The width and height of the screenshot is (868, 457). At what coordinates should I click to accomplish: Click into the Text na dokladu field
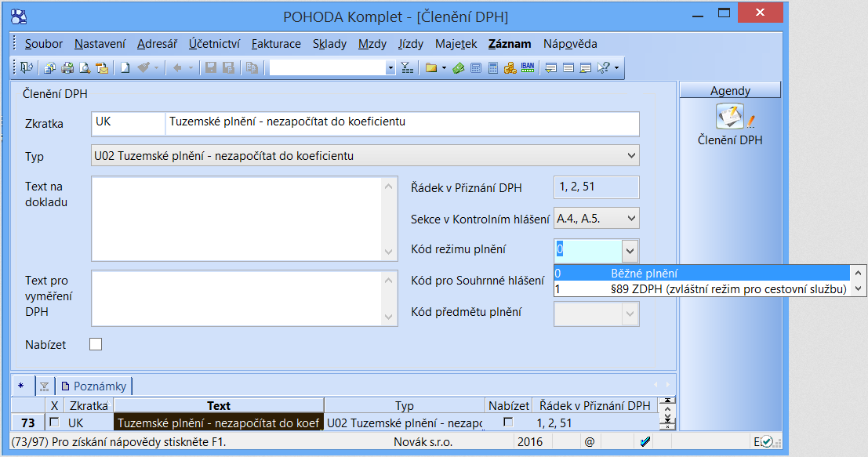(x=237, y=218)
